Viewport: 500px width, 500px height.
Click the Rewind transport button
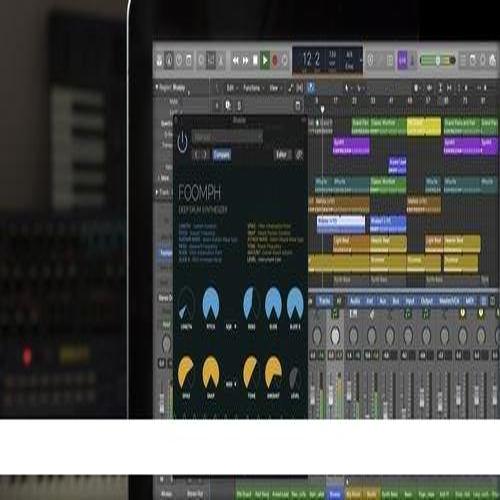(x=236, y=60)
